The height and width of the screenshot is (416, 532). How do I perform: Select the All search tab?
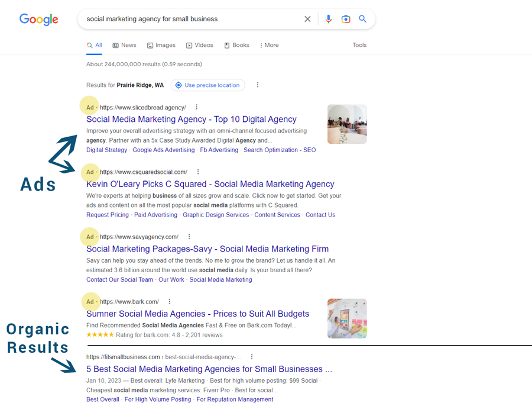coord(95,45)
